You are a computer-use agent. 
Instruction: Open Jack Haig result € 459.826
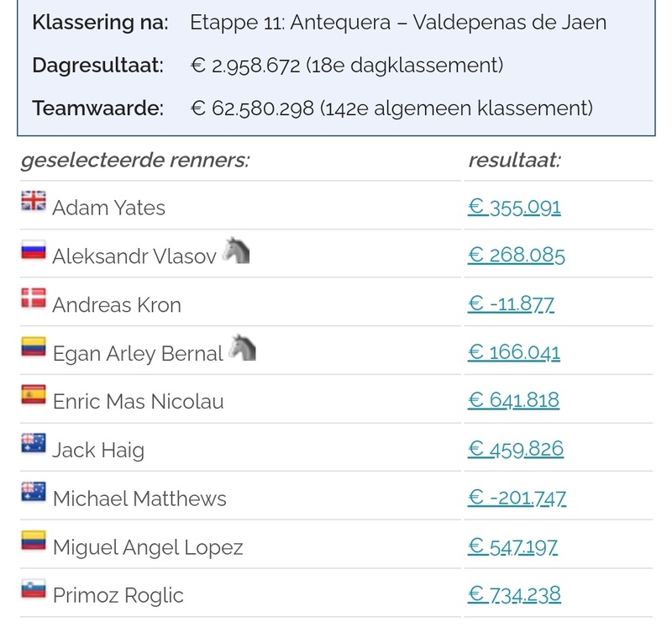pyautogui.click(x=515, y=450)
